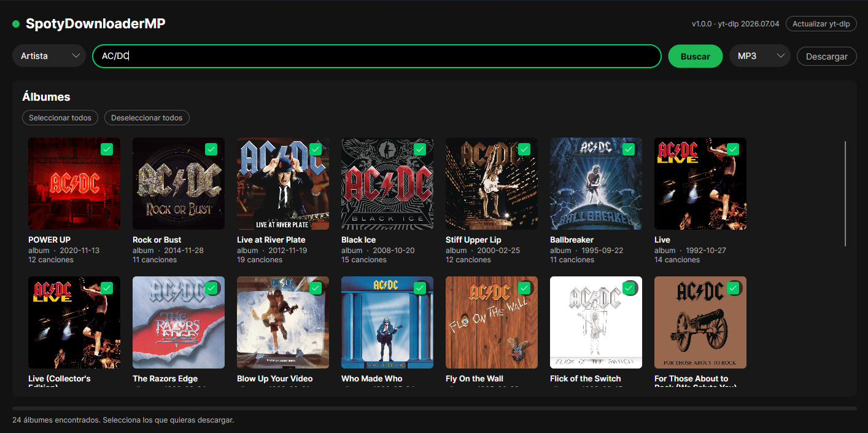868x433 pixels.
Task: Uncheck the Ballbreaker album checkbox
Action: point(629,149)
